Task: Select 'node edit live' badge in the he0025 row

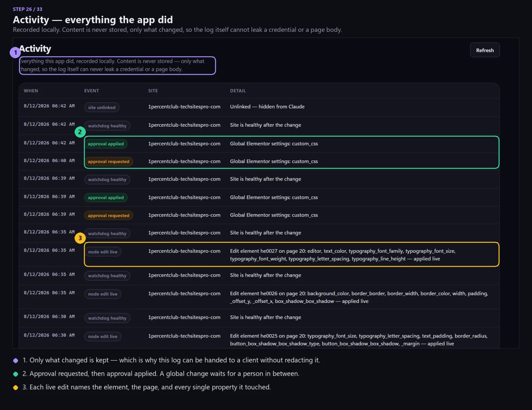Action: (x=103, y=337)
